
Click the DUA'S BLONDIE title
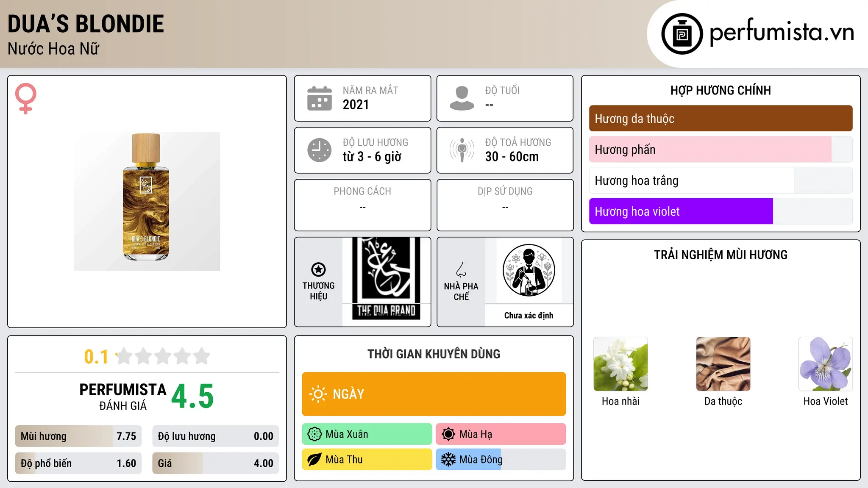tap(86, 24)
